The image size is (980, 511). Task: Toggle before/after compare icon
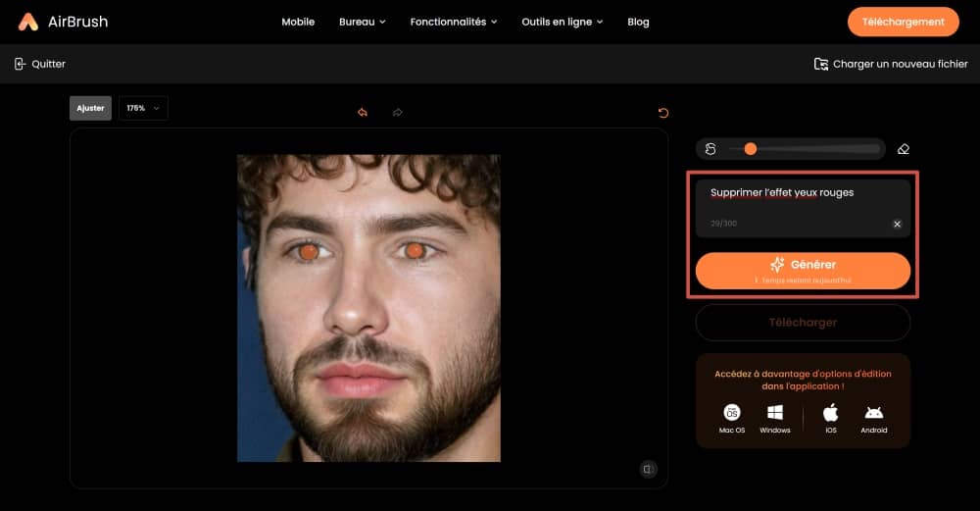pyautogui.click(x=648, y=469)
